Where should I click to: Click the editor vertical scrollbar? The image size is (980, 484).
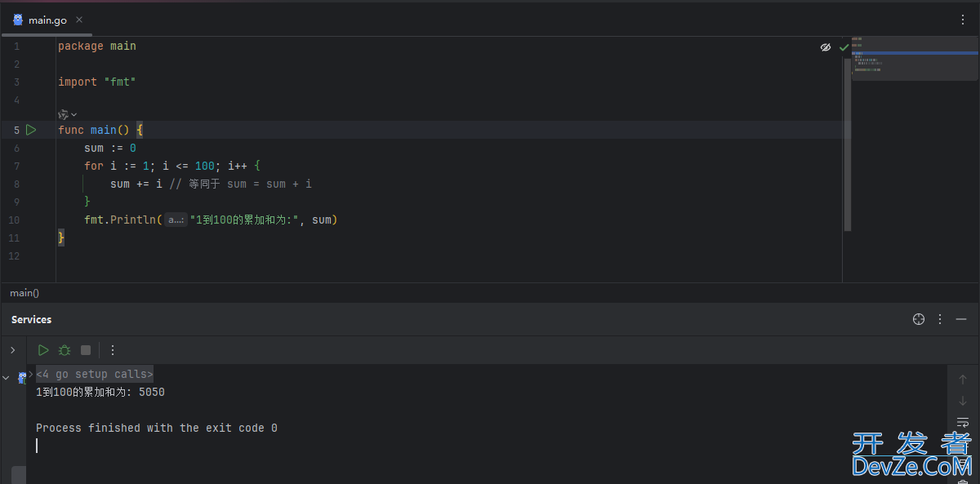pos(847,144)
